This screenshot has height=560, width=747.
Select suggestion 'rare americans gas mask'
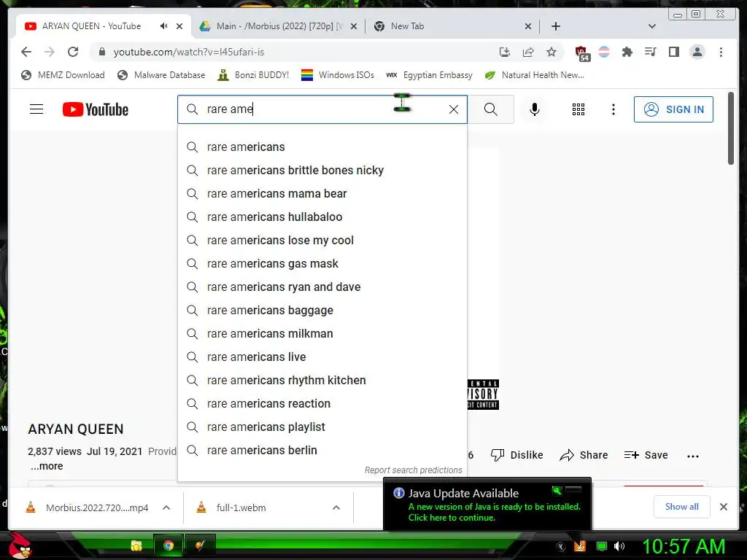[322, 264]
